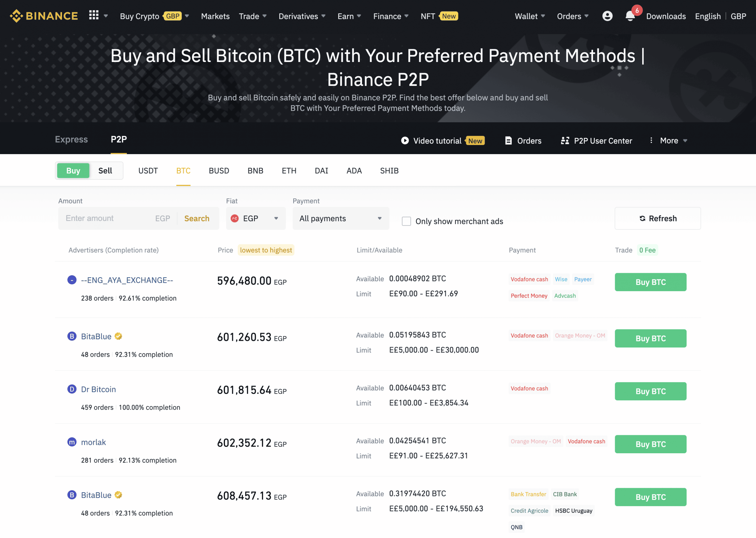The image size is (756, 538).
Task: Open the notifications bell icon
Action: tap(630, 16)
